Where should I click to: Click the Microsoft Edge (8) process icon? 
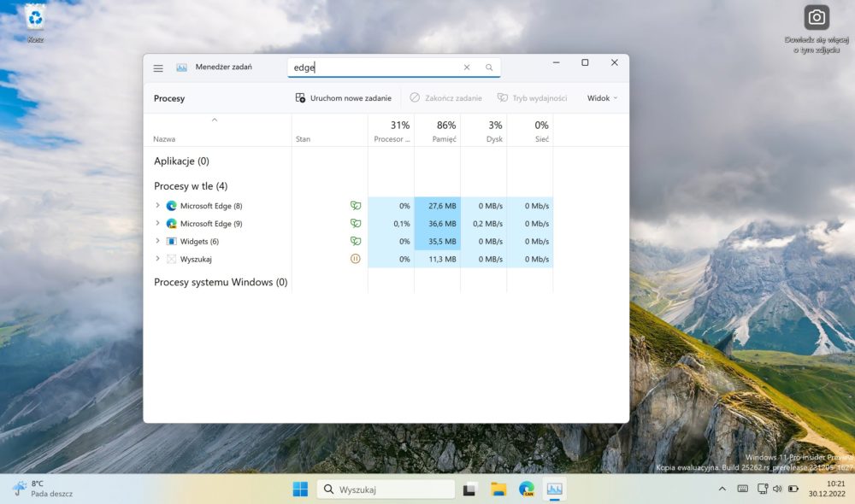click(171, 206)
